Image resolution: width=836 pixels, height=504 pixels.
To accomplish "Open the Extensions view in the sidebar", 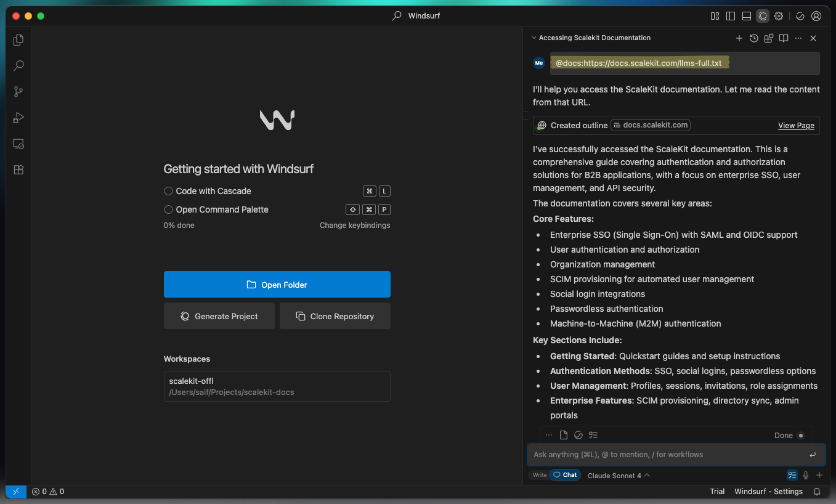I will [18, 170].
